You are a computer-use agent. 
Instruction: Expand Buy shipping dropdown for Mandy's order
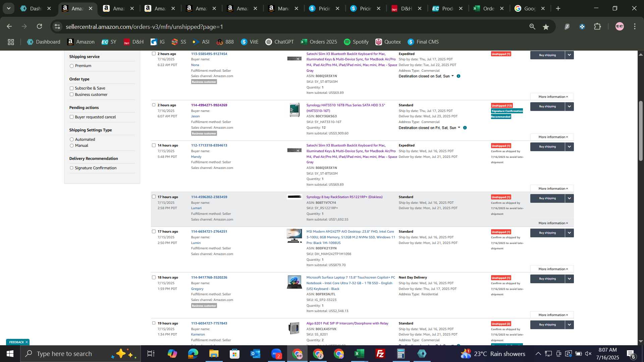click(x=569, y=147)
